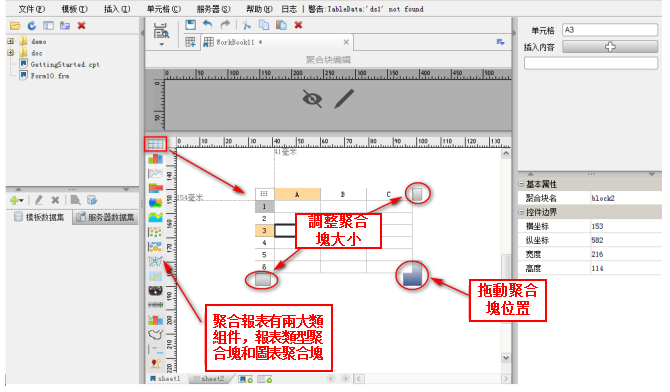Collapse the 基本属性 section

pyautogui.click(x=521, y=184)
